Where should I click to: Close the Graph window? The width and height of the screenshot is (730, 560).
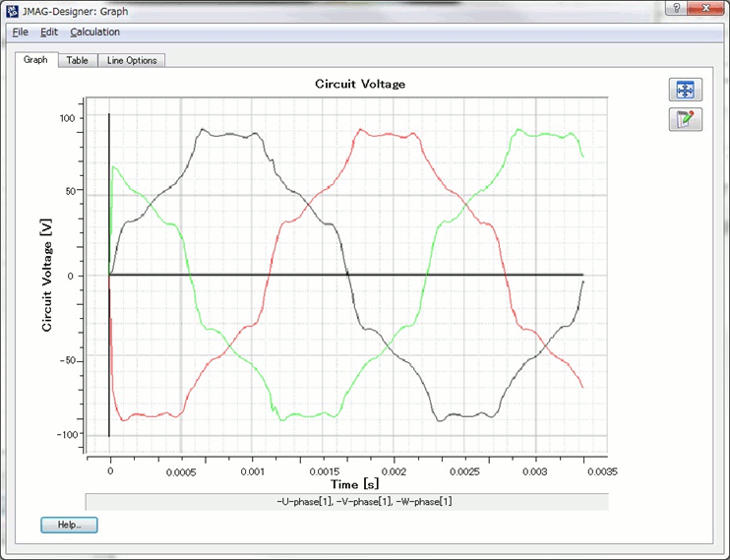(708, 8)
